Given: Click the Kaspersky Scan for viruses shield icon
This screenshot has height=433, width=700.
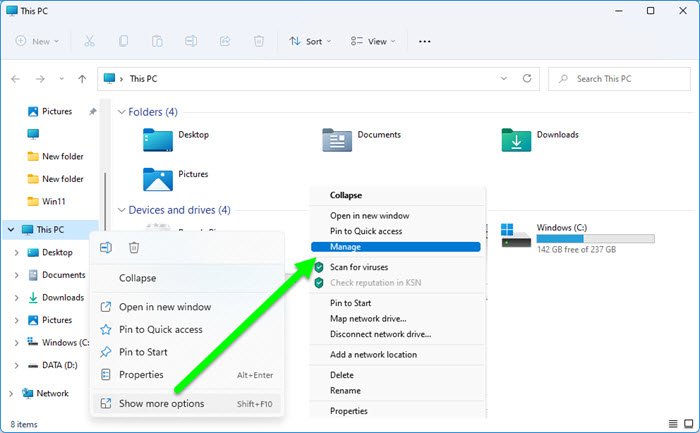Looking at the screenshot, I should (x=319, y=267).
